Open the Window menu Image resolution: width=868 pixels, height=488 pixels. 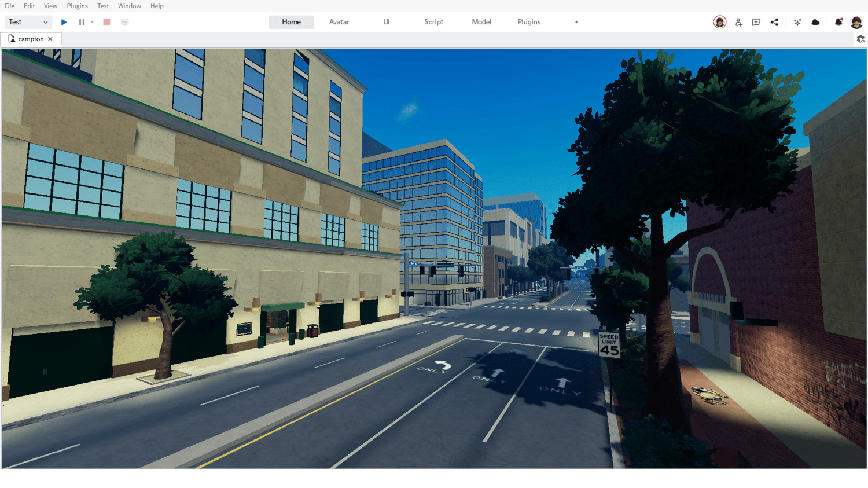[x=130, y=6]
